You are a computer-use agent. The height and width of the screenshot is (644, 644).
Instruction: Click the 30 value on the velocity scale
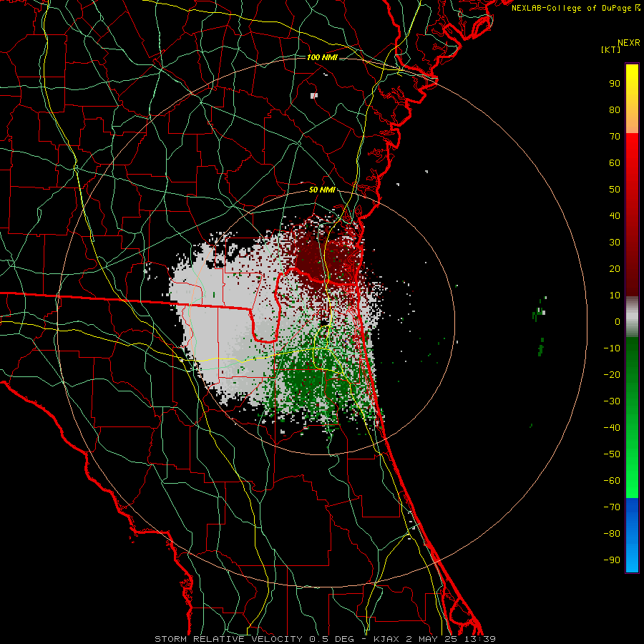point(615,243)
